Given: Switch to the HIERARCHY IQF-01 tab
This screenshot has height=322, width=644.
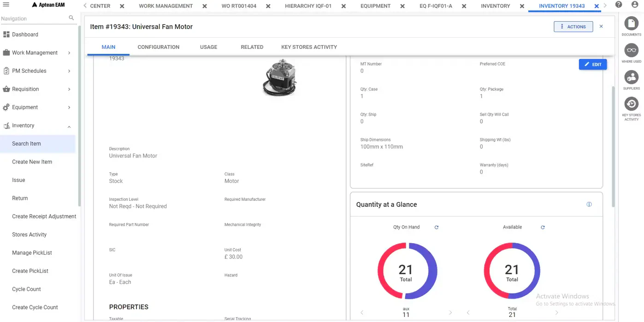Looking at the screenshot, I should point(308,6).
